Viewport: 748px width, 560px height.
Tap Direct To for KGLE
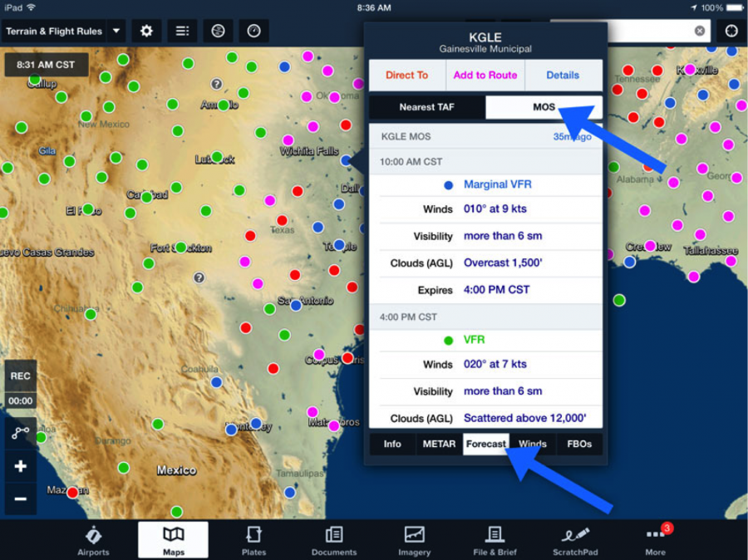(407, 75)
